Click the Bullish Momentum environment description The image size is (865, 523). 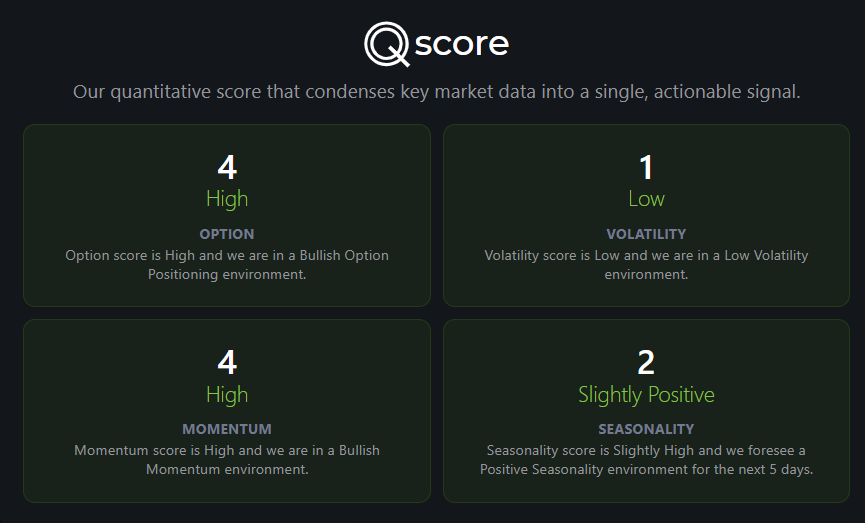[227, 460]
